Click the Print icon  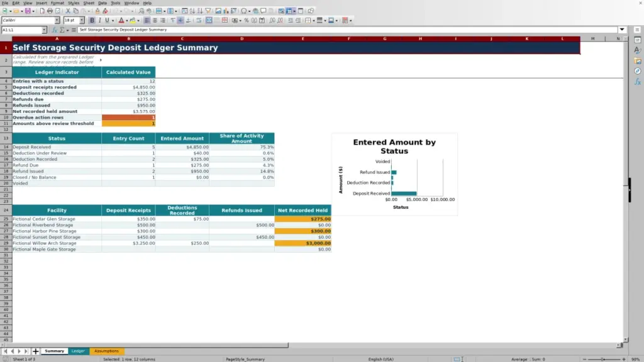tap(50, 11)
